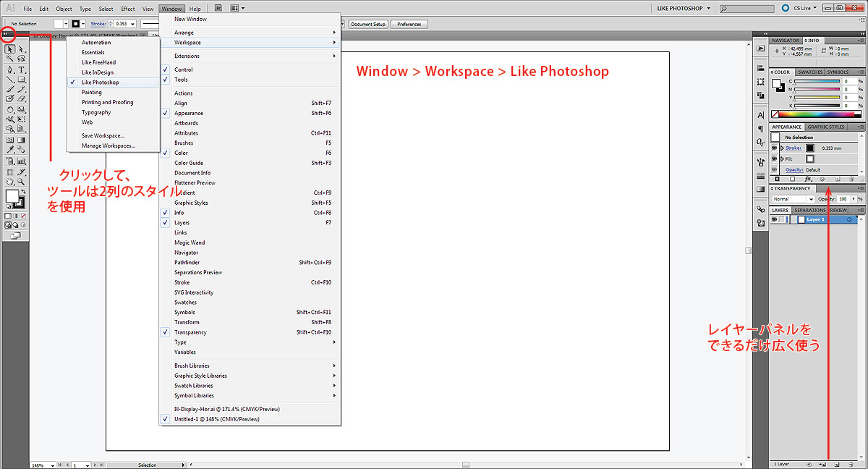This screenshot has height=469, width=868.
Task: Select the Pencil tool
Action: (x=21, y=89)
